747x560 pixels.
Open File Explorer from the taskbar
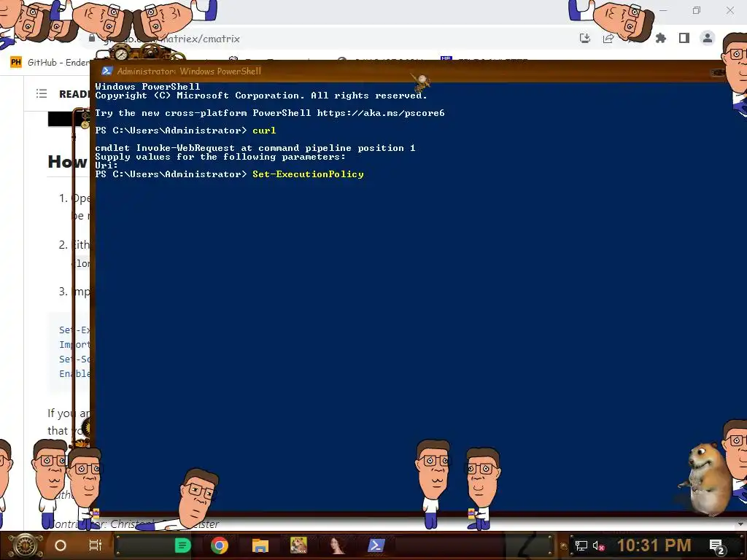click(x=260, y=545)
